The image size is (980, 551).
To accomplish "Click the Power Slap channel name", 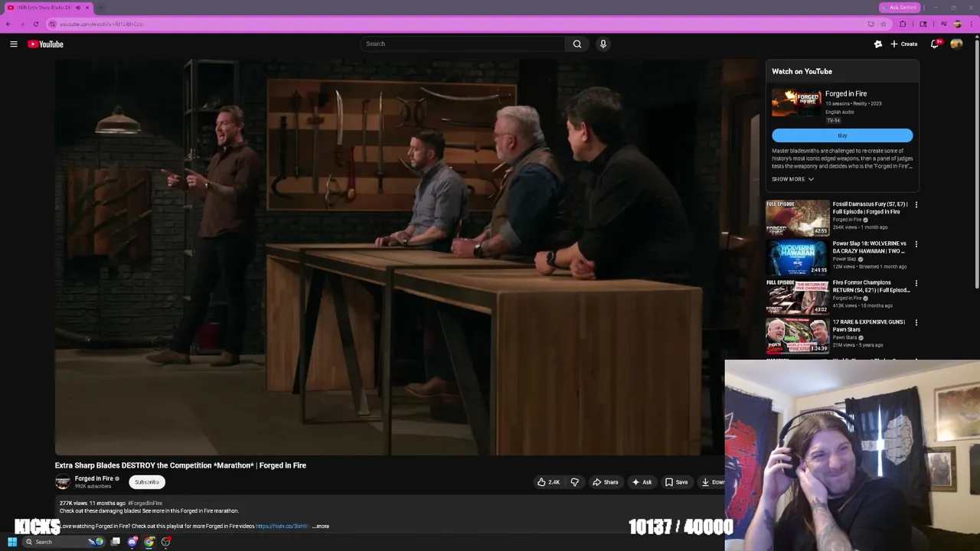I will [x=844, y=259].
